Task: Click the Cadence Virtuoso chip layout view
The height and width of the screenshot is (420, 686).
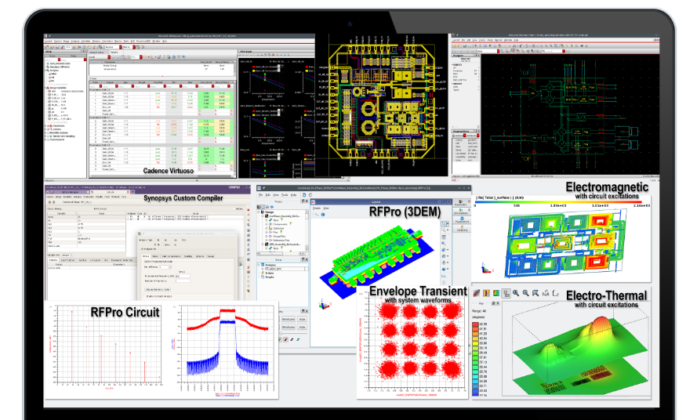Action: (382, 105)
